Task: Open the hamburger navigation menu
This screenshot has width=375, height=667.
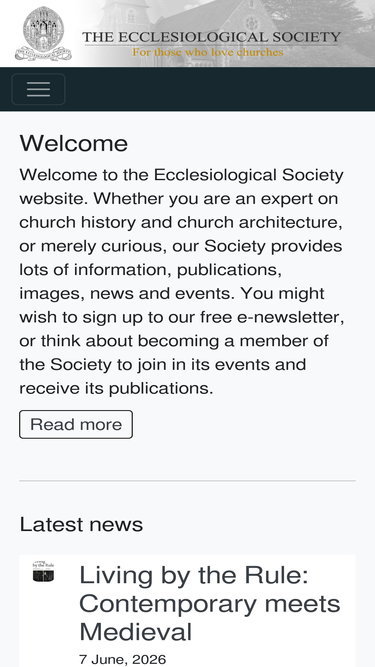Action: pos(38,89)
